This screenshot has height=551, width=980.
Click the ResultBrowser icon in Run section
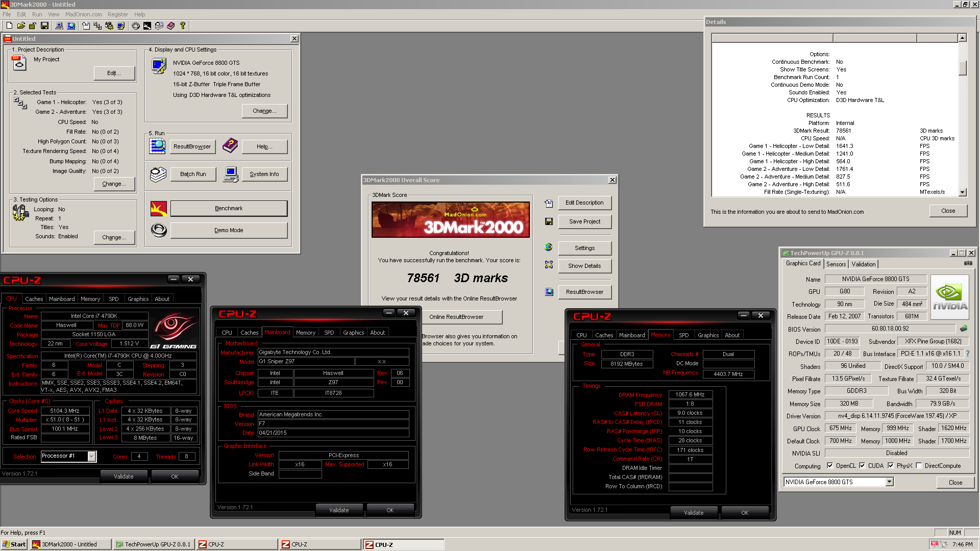(158, 146)
